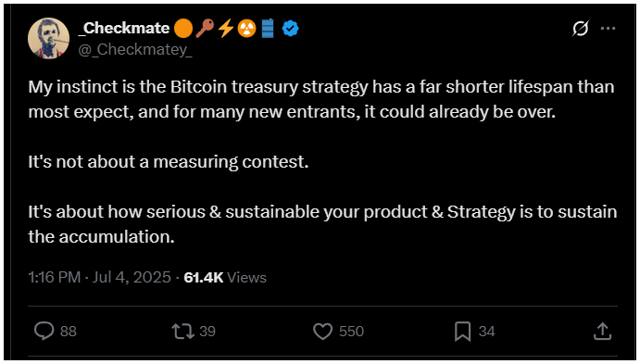
Task: Click the 88 replies count
Action: click(69, 332)
